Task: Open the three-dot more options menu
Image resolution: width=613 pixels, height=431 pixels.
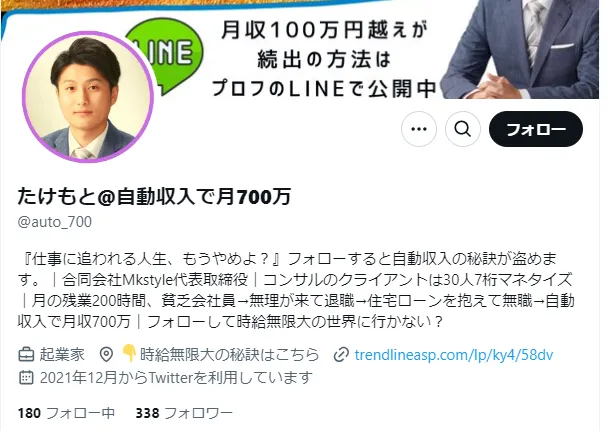Action: pos(419,129)
